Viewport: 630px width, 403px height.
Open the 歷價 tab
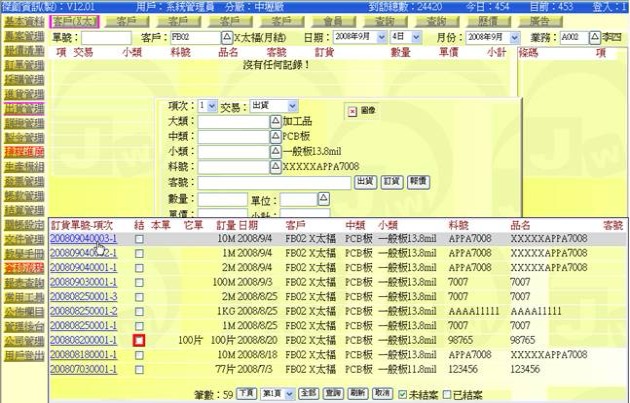[490, 20]
